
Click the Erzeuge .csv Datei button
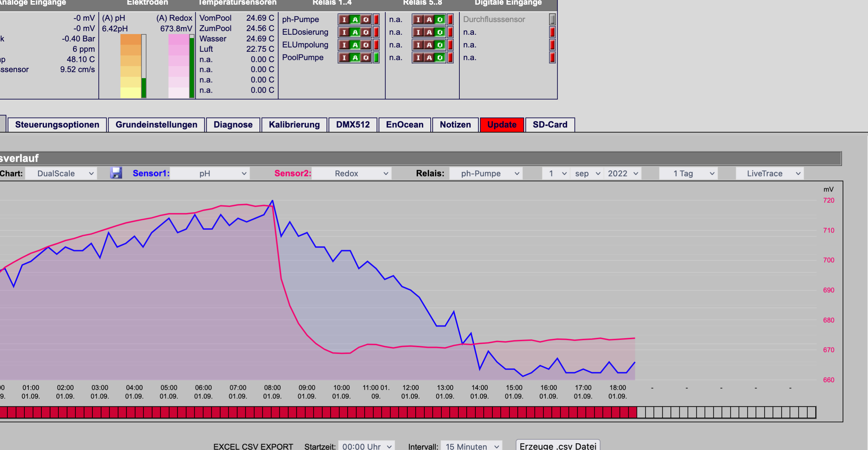(558, 445)
